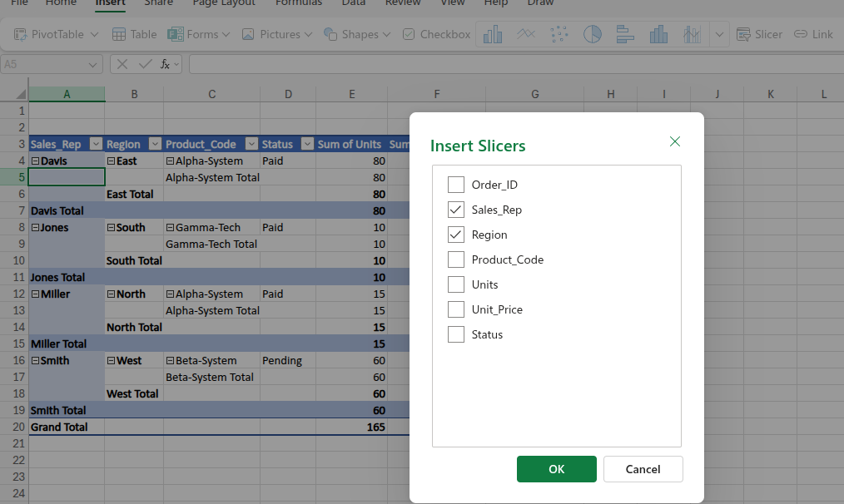
Task: Choose the scatter chart icon
Action: point(559,34)
